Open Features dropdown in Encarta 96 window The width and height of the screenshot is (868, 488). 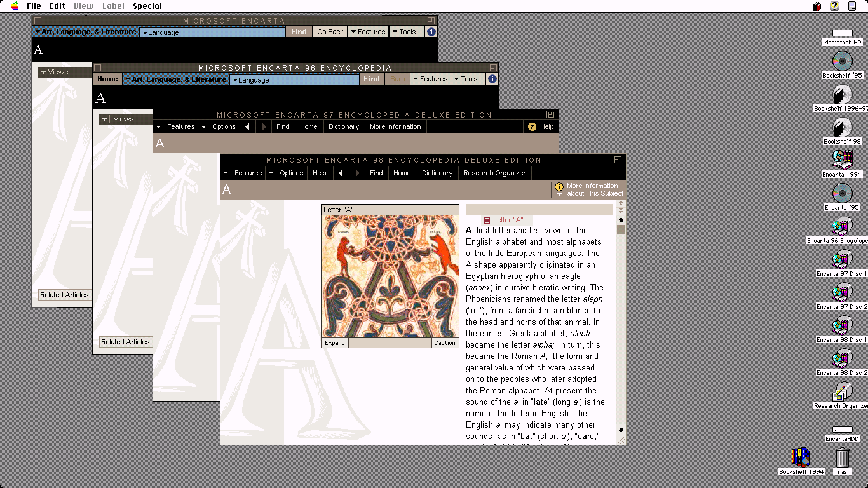[430, 79]
